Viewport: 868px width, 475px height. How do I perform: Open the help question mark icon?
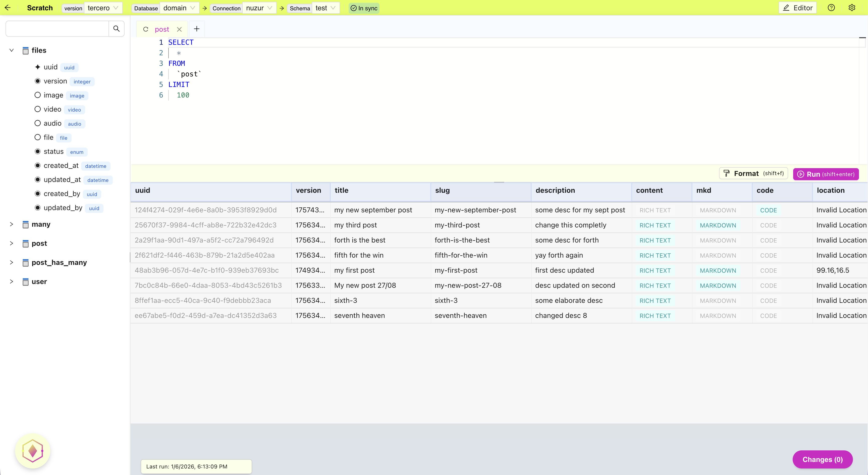[831, 8]
